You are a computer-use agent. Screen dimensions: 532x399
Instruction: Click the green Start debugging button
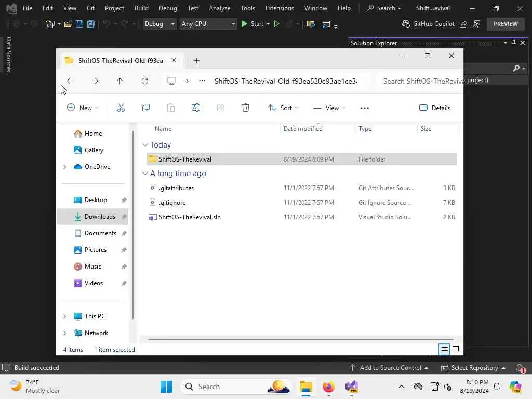[x=253, y=24]
